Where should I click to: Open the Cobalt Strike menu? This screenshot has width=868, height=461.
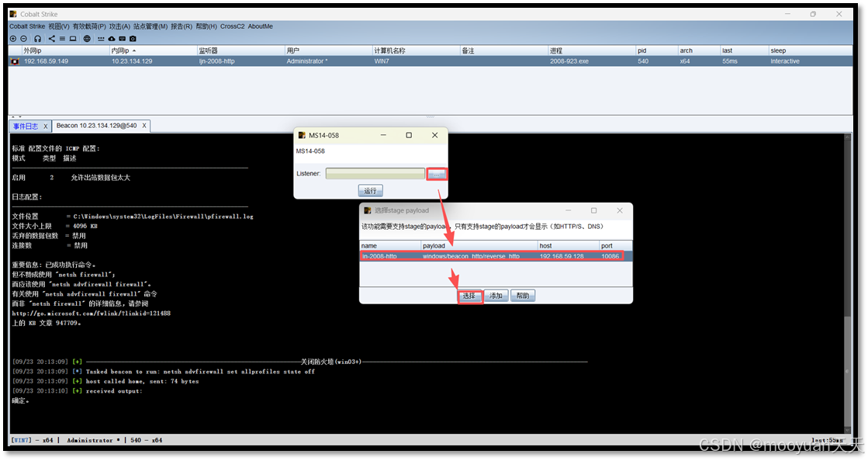[27, 26]
